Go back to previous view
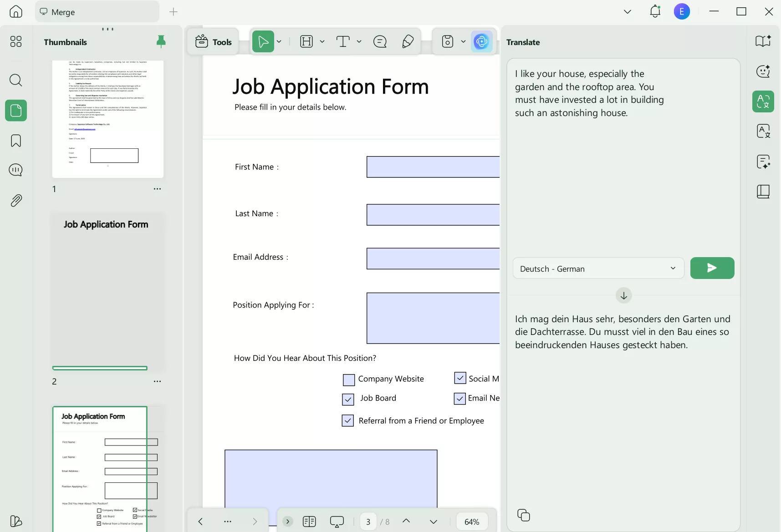 pos(200,522)
